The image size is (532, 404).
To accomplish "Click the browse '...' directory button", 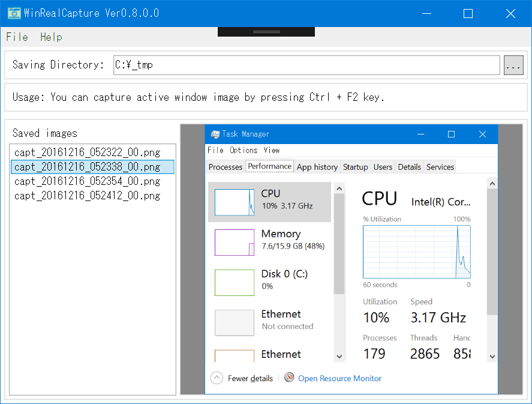I will point(513,65).
